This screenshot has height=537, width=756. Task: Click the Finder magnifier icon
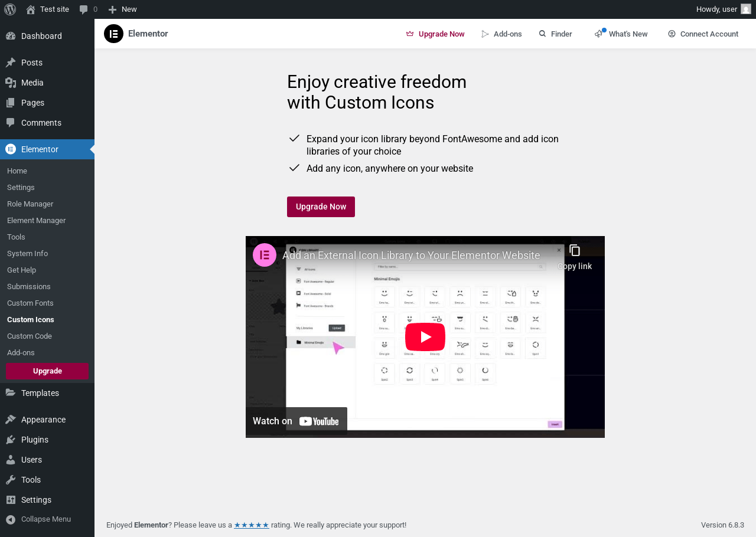542,34
